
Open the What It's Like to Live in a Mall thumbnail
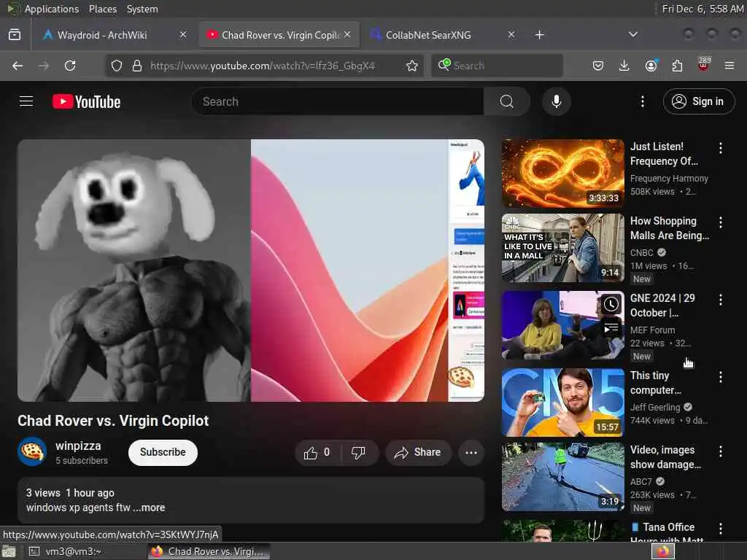(562, 248)
